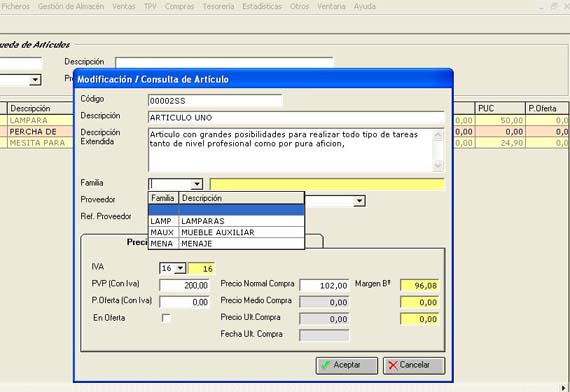This screenshot has width=570, height=392.
Task: Click the ARTICULO UNO description field
Action: (296, 117)
